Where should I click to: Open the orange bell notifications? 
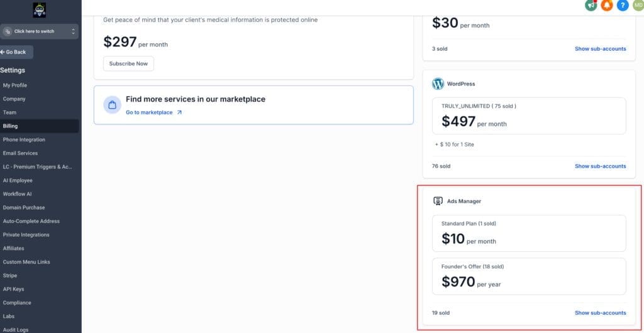pos(607,5)
